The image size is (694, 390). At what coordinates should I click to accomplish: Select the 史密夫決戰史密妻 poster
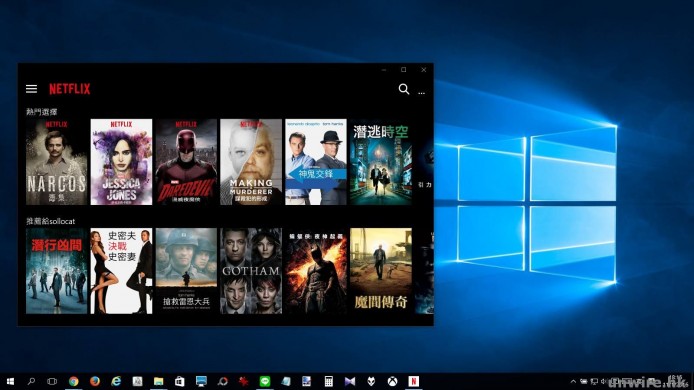(121, 271)
